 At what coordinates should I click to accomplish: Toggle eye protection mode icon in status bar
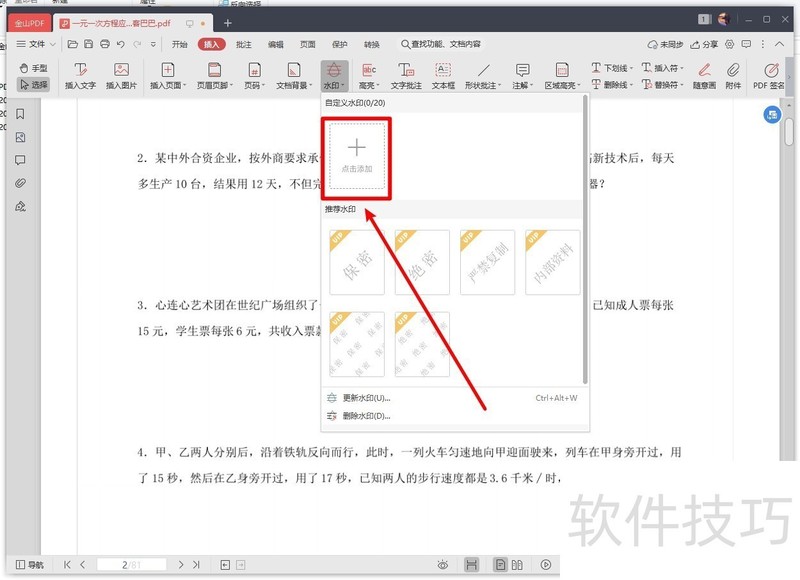coord(443,565)
